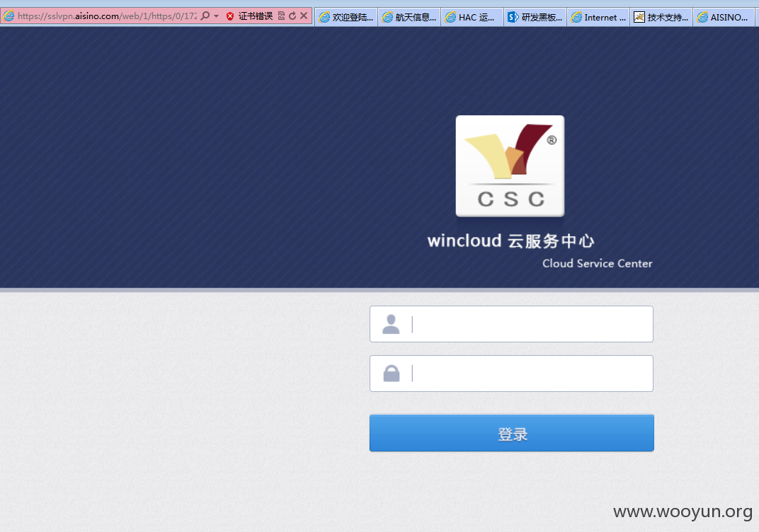Viewport: 759px width, 532px height.
Task: Switch to the 研发黑板 tab
Action: pos(535,18)
